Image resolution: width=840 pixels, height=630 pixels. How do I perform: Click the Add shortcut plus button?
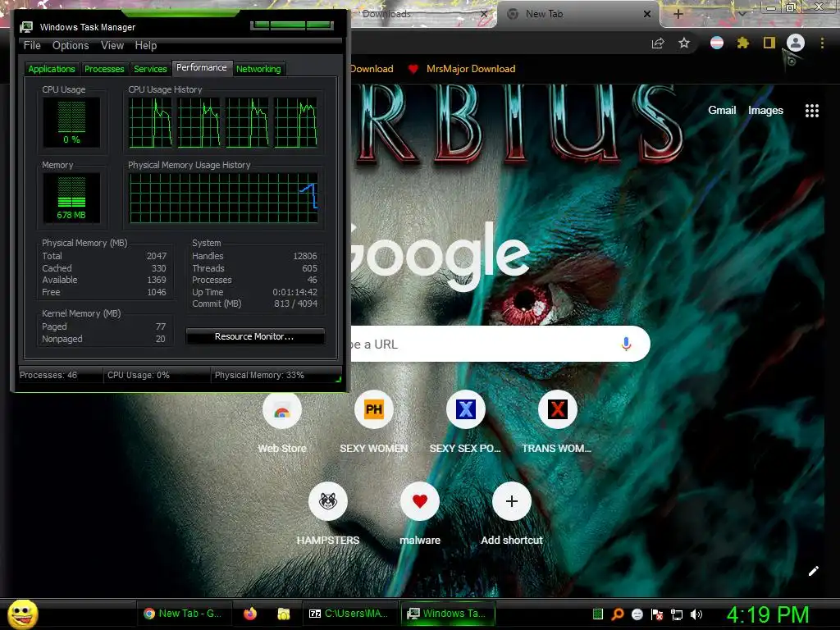pyautogui.click(x=512, y=501)
